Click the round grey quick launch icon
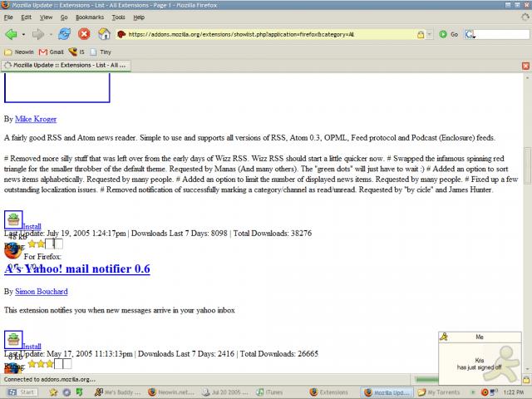 tap(66, 392)
